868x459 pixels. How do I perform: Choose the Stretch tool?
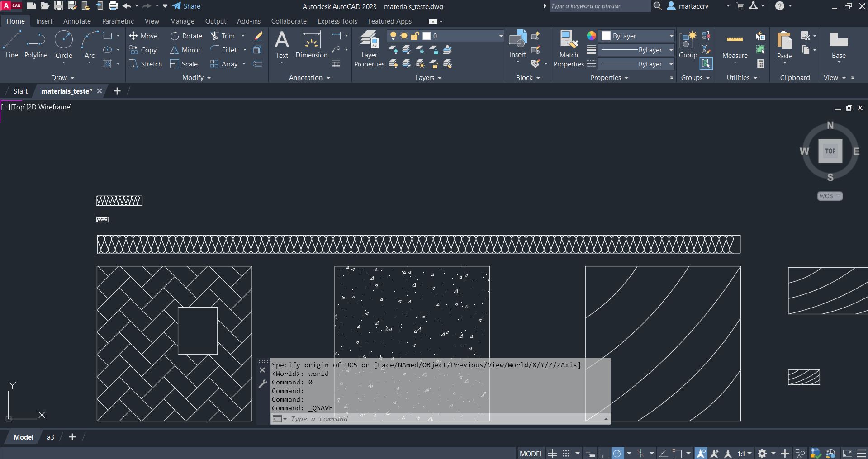click(145, 64)
